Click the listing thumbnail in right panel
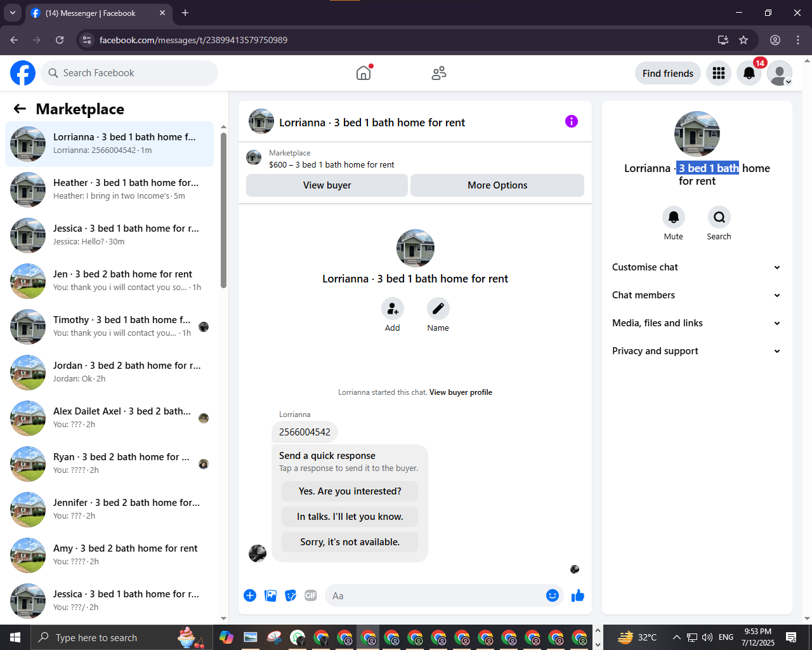 [x=697, y=134]
